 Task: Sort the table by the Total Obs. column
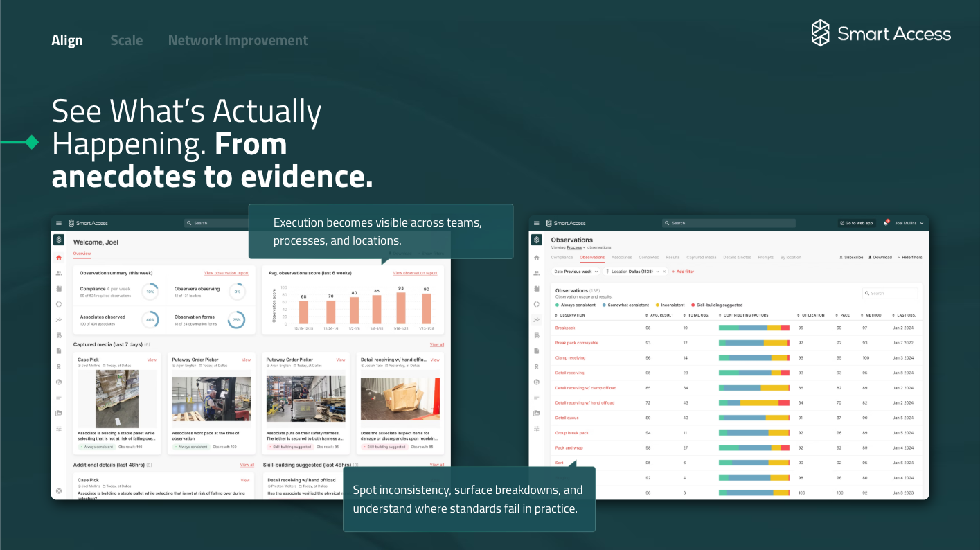click(x=695, y=315)
